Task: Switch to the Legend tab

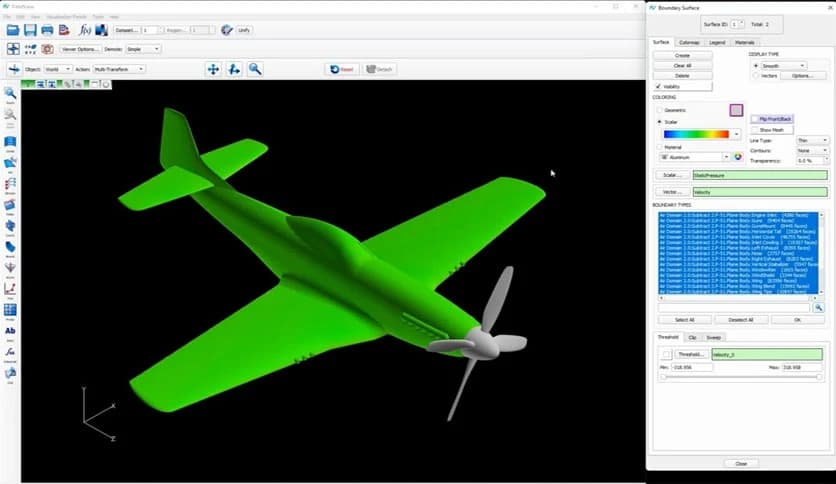Action: pyautogui.click(x=717, y=42)
